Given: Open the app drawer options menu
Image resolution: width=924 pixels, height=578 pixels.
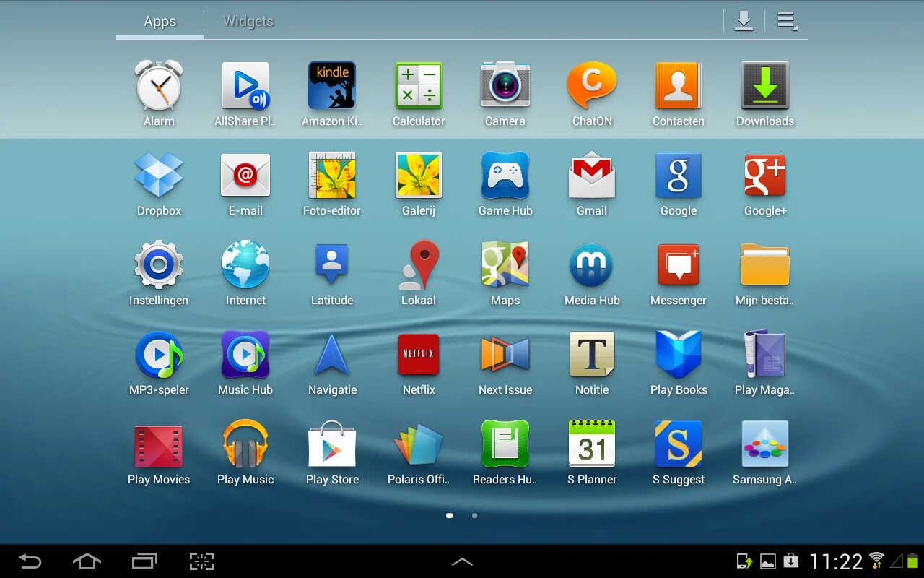Looking at the screenshot, I should [x=787, y=21].
